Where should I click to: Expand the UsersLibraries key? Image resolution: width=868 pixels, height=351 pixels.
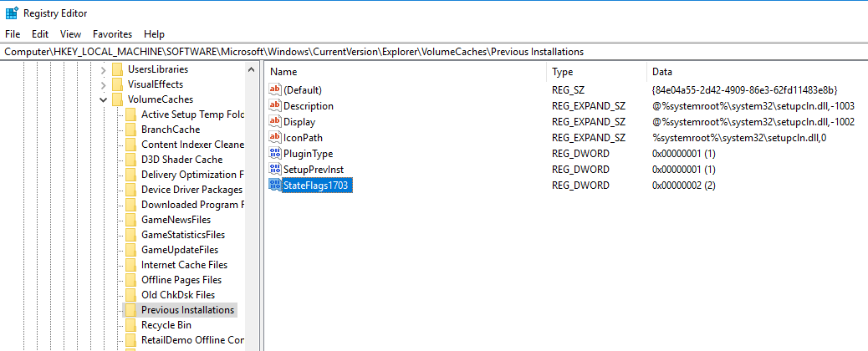(103, 69)
